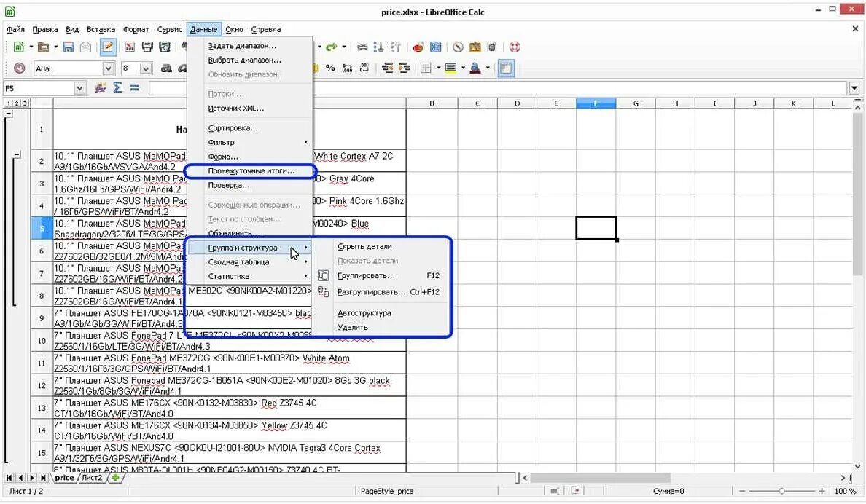Screen dimensions: 866x504
Task: Click the Group icon in submenu
Action: pos(323,275)
